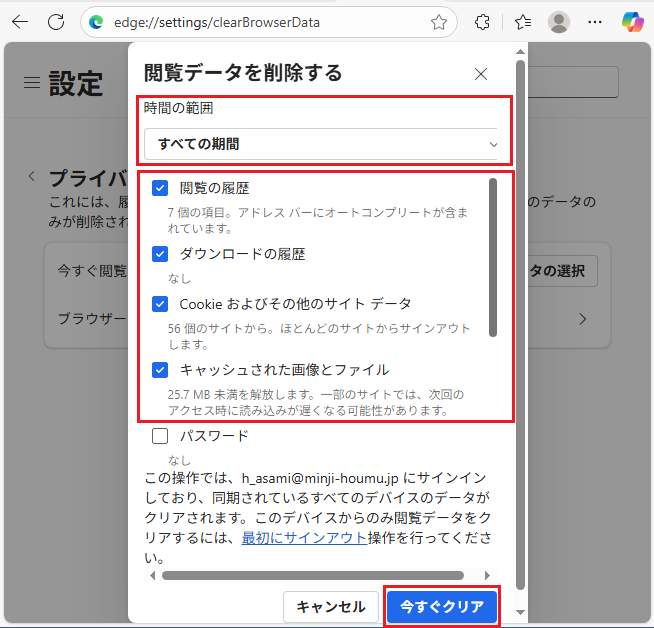Open the settings hamburger menu icon
Image resolution: width=654 pixels, height=628 pixels.
pos(32,82)
